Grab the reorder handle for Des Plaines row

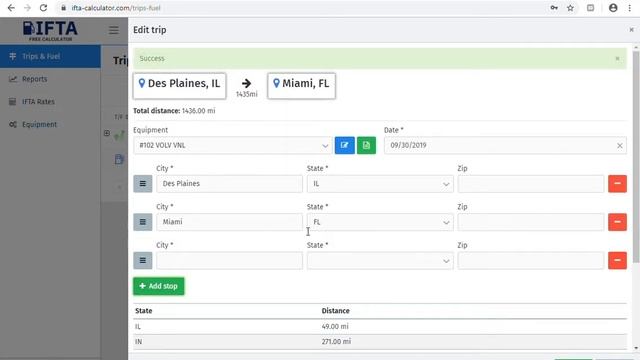tap(143, 184)
